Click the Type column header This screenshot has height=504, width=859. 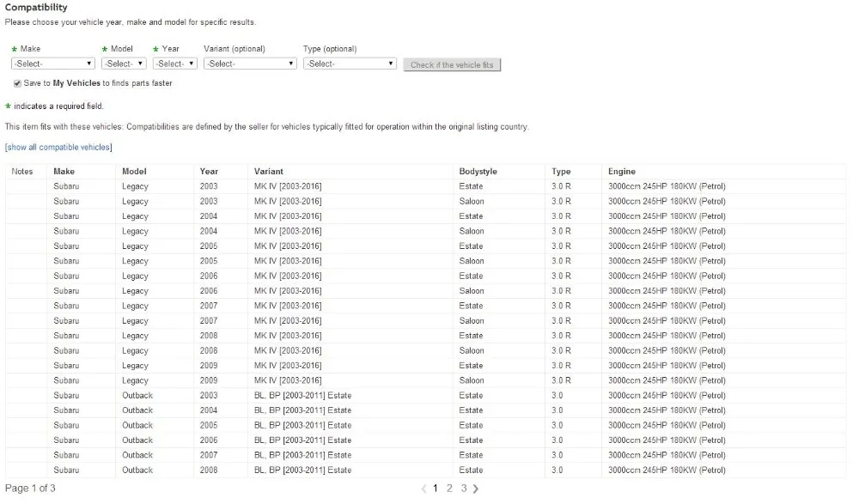(561, 172)
